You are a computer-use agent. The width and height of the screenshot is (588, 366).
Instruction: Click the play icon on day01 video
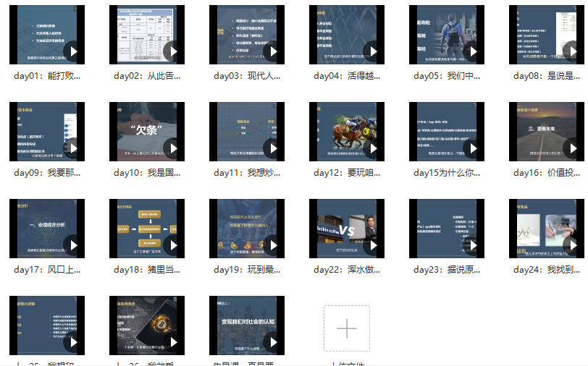(x=72, y=51)
